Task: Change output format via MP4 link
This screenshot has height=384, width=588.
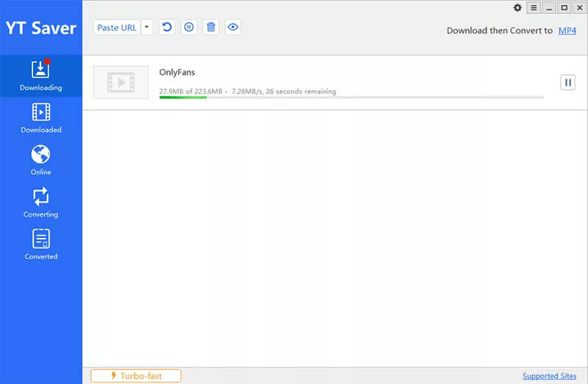Action: 567,31
